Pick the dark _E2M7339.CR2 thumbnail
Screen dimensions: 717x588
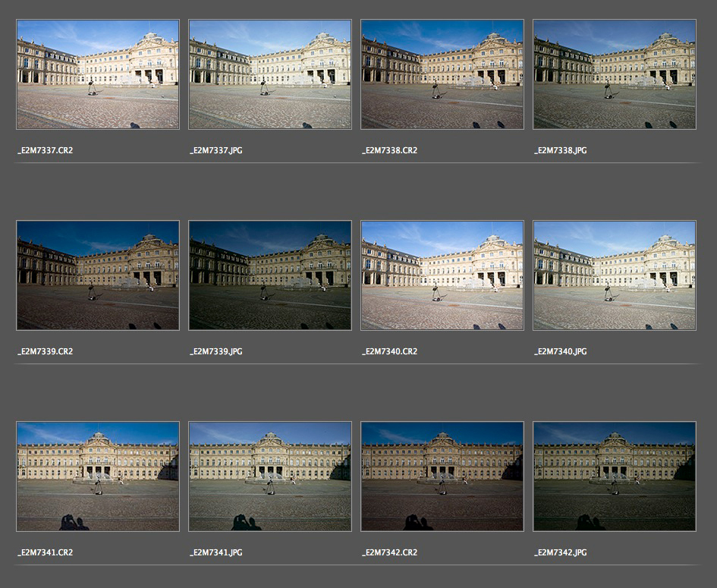98,275
